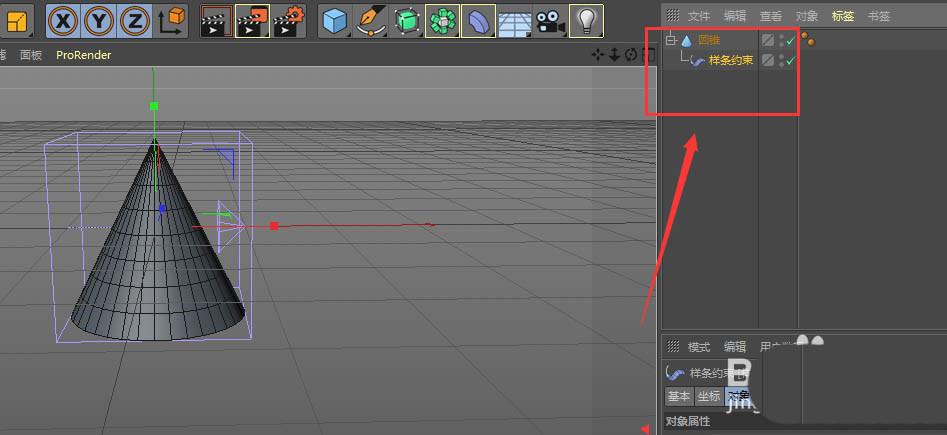Open object manager 标签 menu
947x435 pixels.
843,16
